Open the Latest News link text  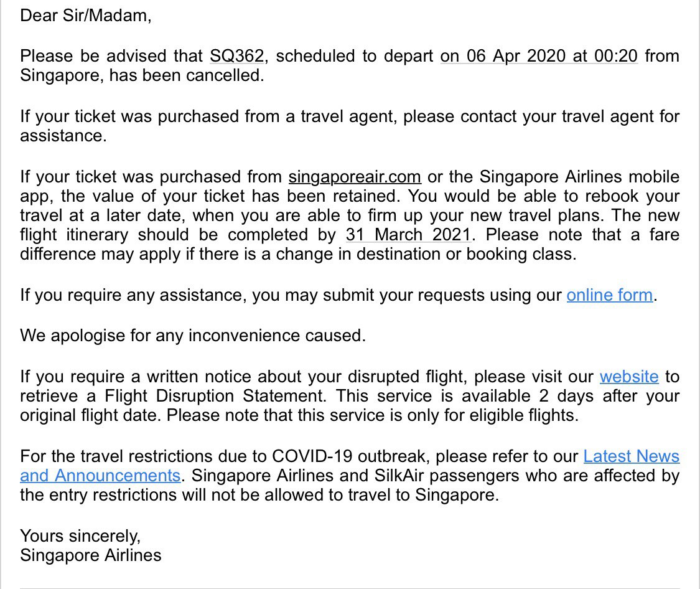(632, 456)
